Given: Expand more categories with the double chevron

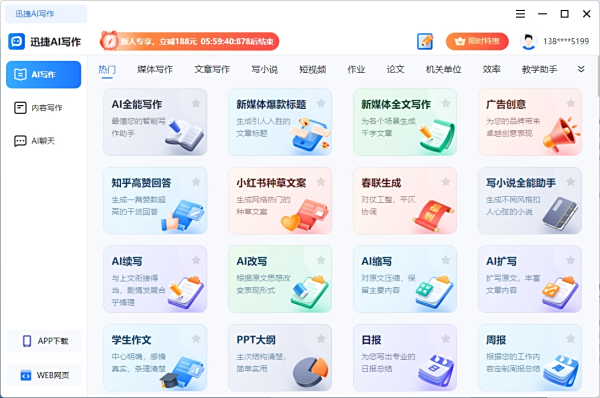Looking at the screenshot, I should coord(581,69).
